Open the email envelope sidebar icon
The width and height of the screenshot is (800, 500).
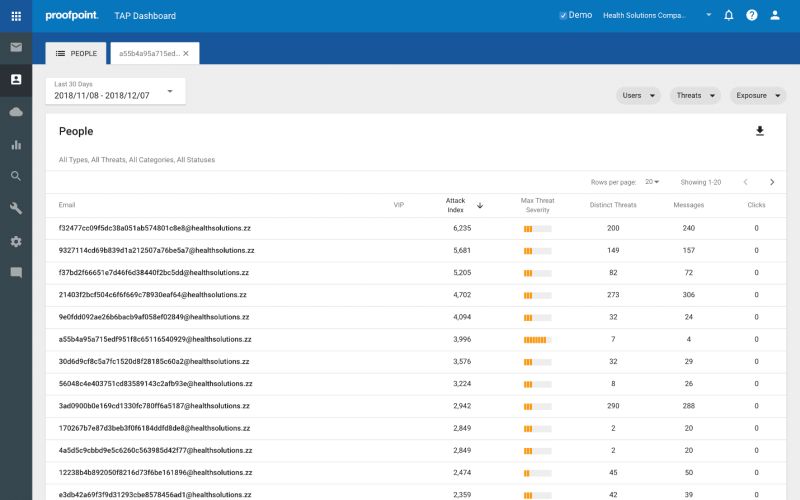(x=16, y=47)
